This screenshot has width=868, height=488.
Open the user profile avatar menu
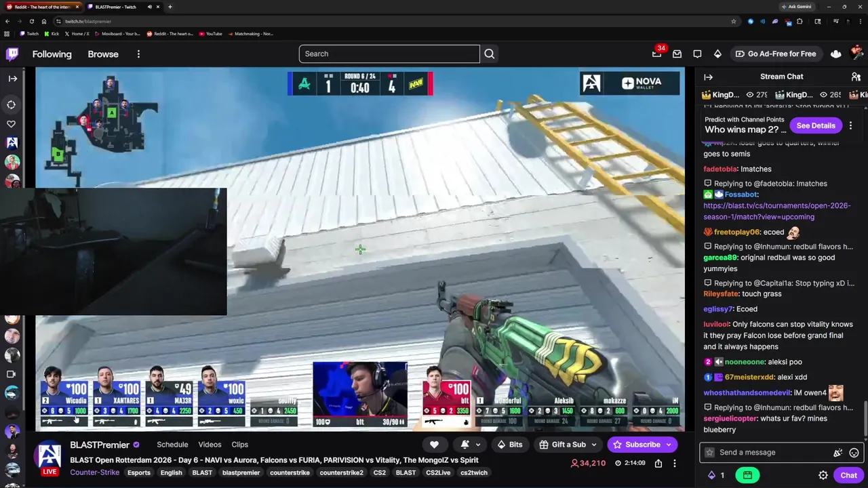(856, 54)
